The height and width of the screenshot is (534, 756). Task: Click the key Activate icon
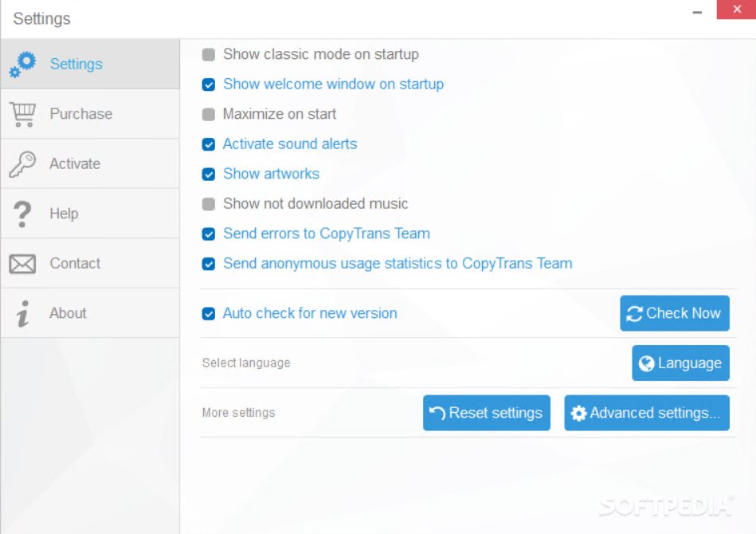click(x=22, y=164)
